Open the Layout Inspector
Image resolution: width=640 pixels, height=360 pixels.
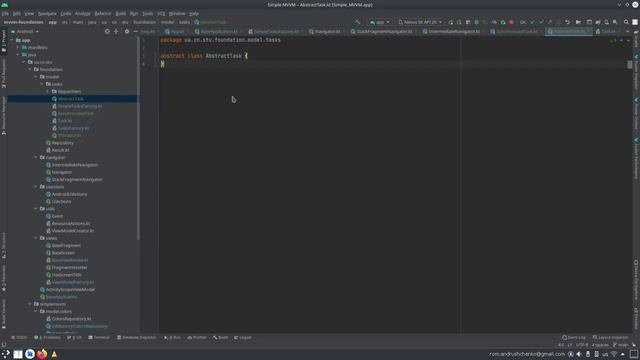(x=611, y=338)
